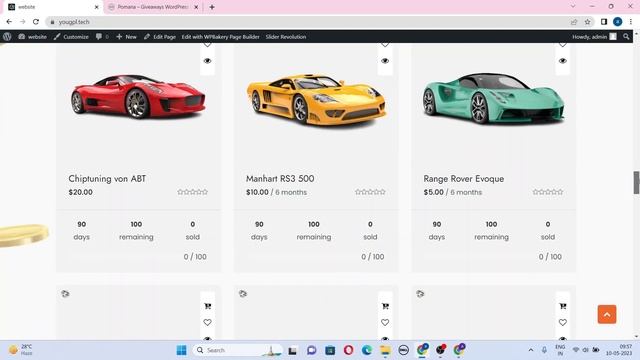
Task: Go back with the browser back arrow
Action: pyautogui.click(x=9, y=22)
